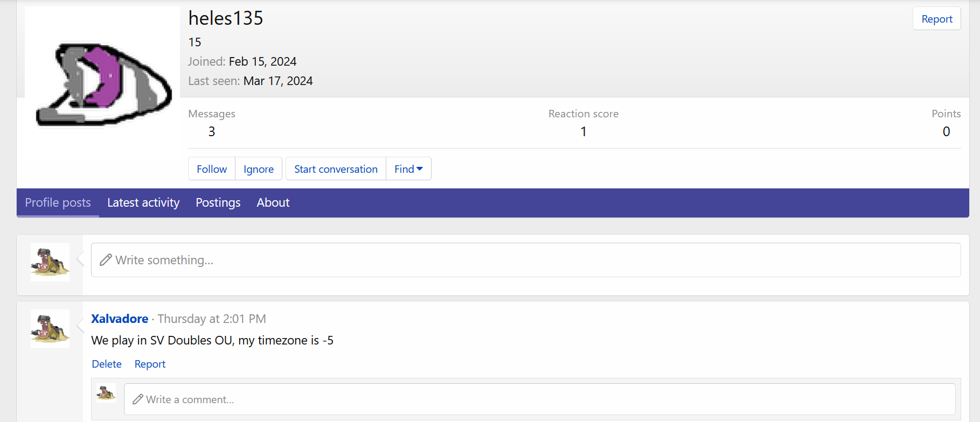Click Xalvadore's avatar on the profile post

(50, 329)
